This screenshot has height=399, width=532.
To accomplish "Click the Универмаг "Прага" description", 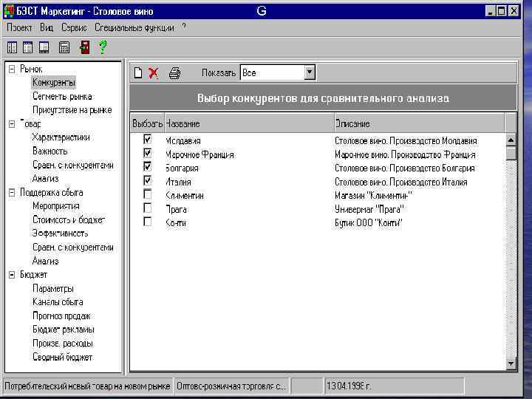I will pyautogui.click(x=369, y=209).
